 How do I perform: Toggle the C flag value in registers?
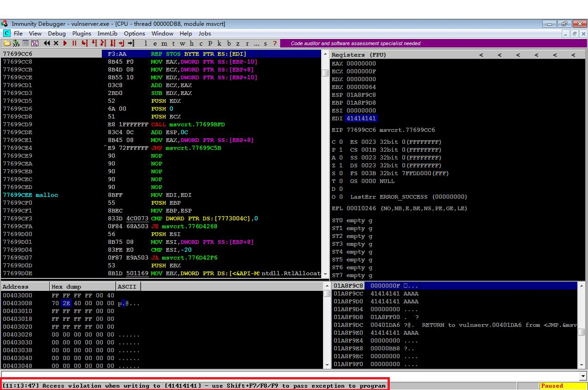pos(341,142)
